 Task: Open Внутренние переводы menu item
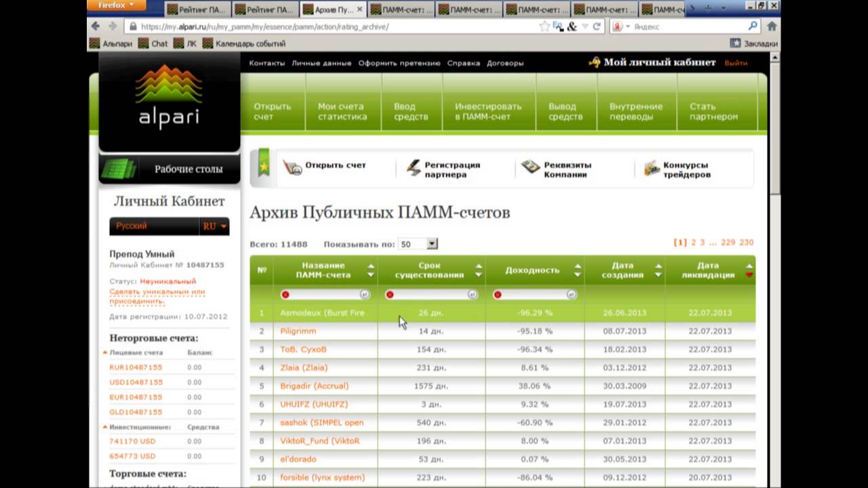point(636,111)
